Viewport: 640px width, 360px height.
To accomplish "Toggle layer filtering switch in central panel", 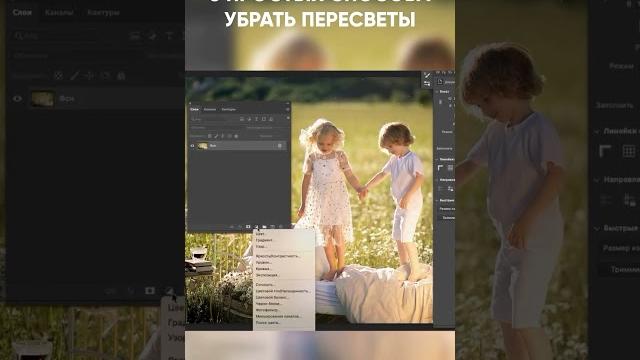I will (288, 118).
